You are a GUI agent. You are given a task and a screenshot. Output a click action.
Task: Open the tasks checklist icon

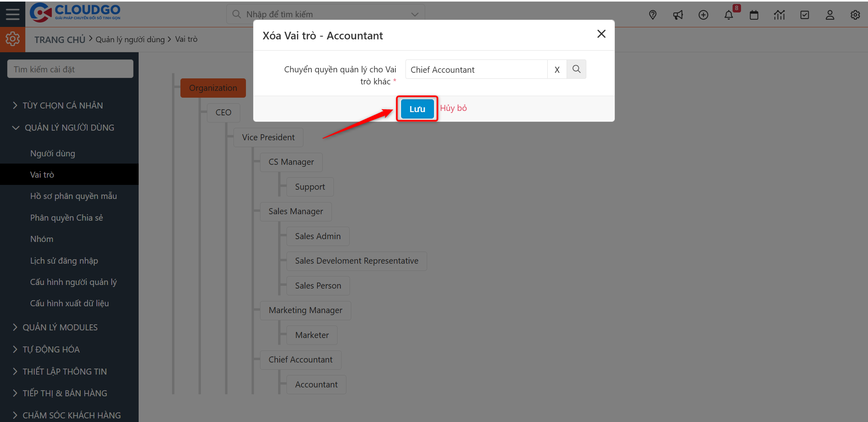click(x=805, y=14)
